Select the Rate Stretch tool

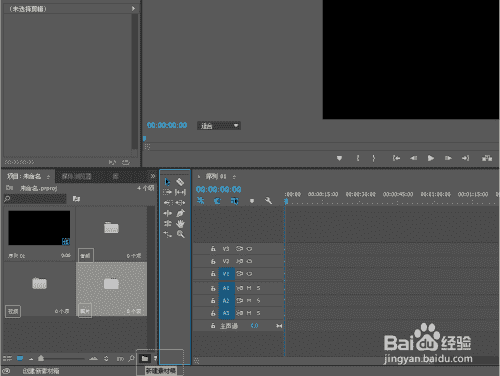click(x=168, y=234)
